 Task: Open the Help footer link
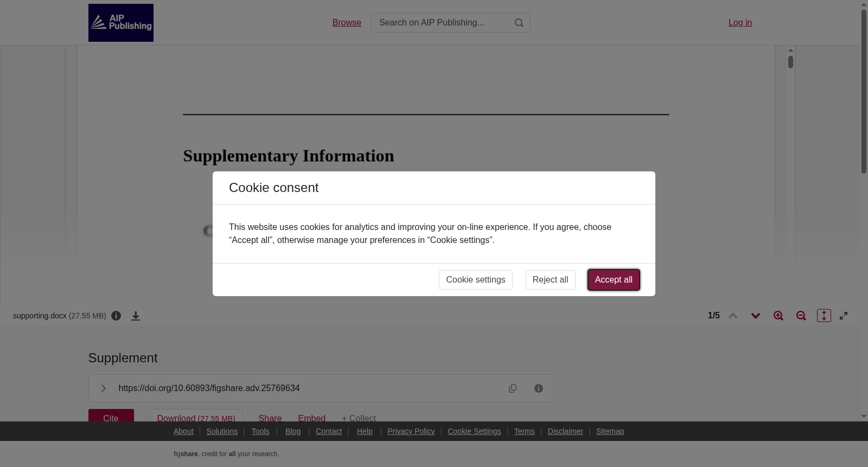pyautogui.click(x=365, y=431)
